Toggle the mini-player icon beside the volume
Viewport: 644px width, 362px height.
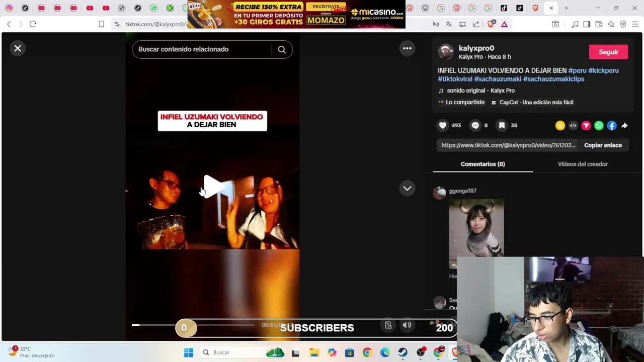(388, 325)
